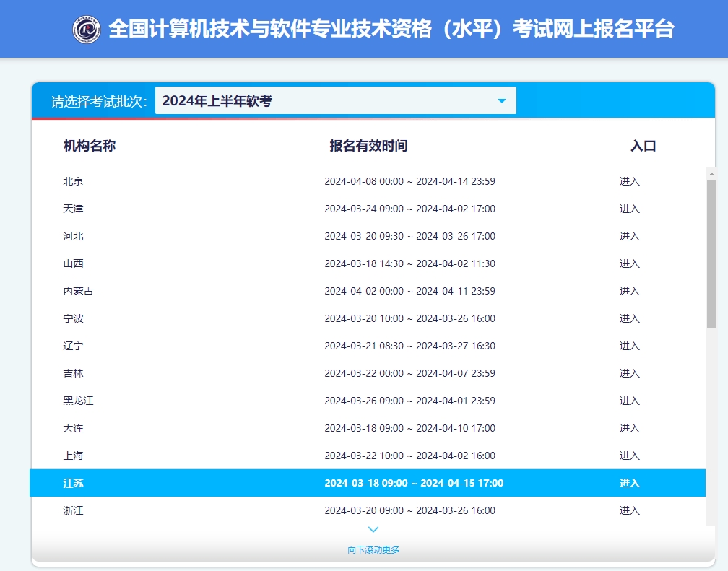The width and height of the screenshot is (728, 571).
Task: Select the 辽宁 institution name
Action: 74,345
